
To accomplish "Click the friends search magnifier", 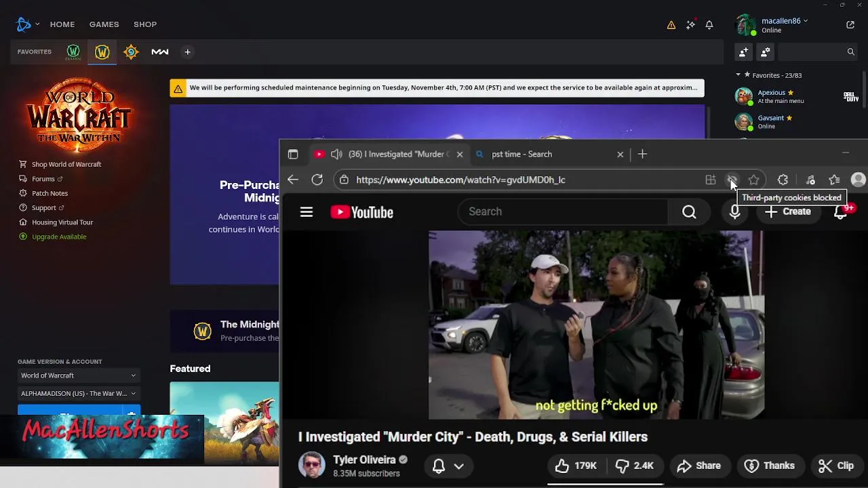I will [x=850, y=52].
